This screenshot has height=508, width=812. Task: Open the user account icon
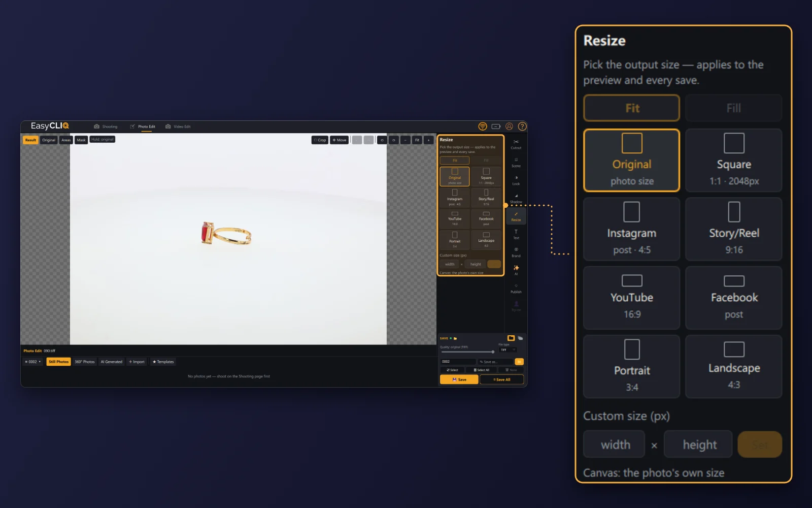point(509,126)
